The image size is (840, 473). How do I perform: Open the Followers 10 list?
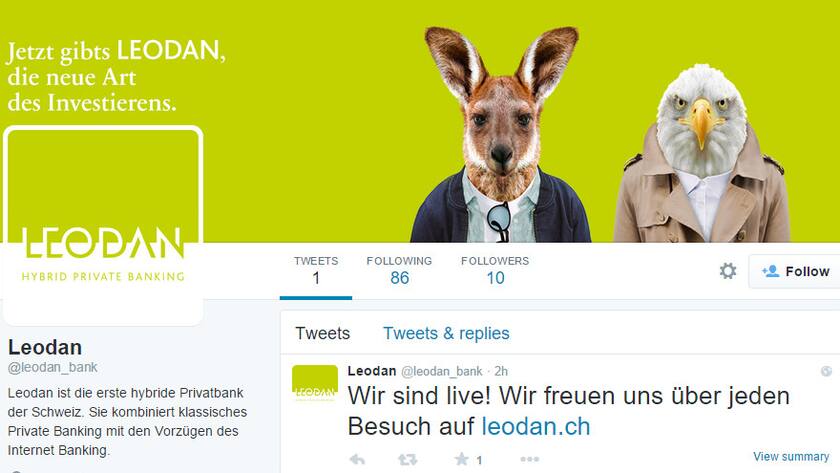[x=495, y=271]
